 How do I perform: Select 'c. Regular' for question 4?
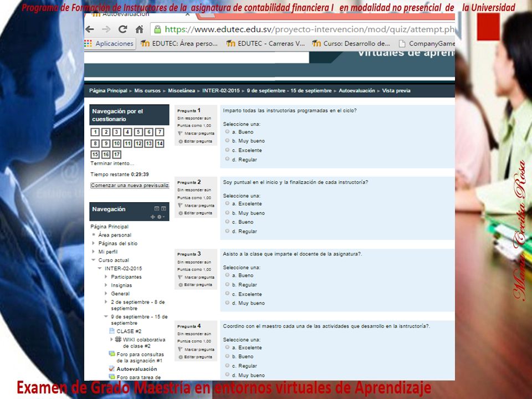(x=227, y=365)
